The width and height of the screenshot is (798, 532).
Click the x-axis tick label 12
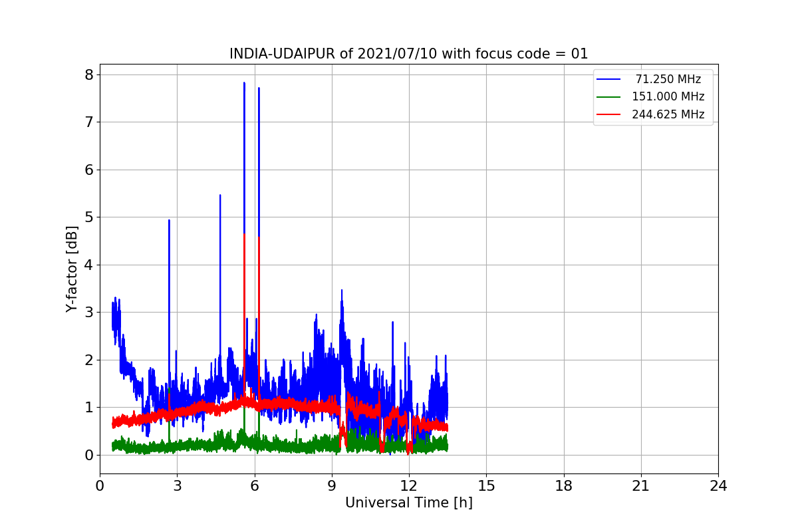point(409,486)
